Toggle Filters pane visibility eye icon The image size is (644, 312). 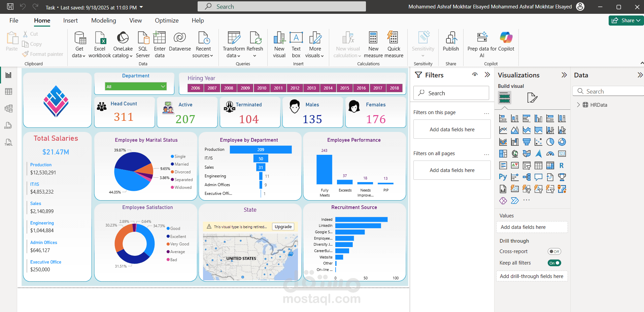tap(475, 75)
